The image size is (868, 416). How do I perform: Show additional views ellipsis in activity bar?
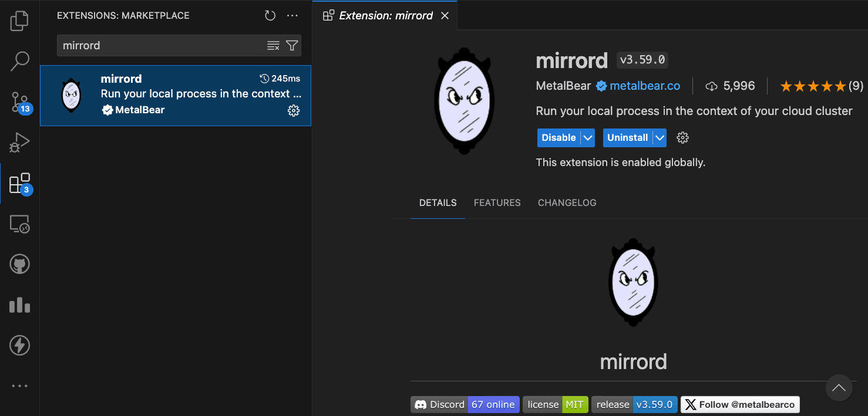pos(19,386)
